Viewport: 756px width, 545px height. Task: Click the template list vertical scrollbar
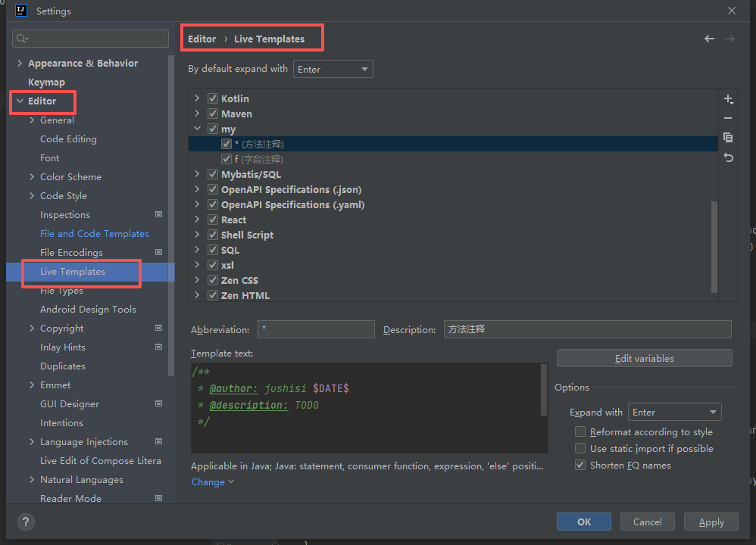point(714,247)
